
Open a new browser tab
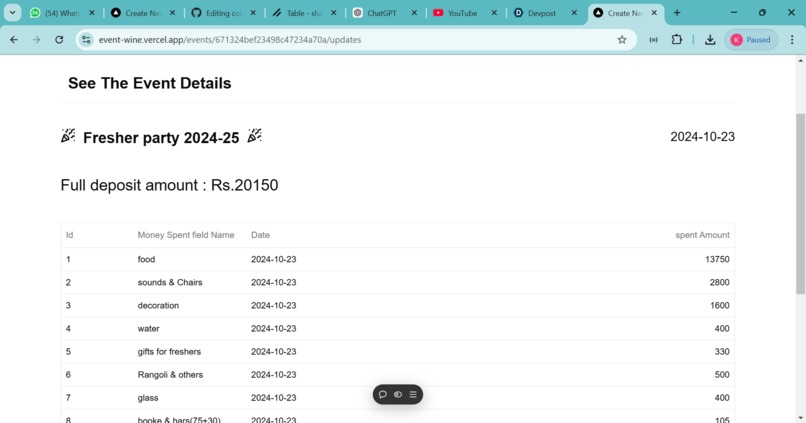coord(677,13)
